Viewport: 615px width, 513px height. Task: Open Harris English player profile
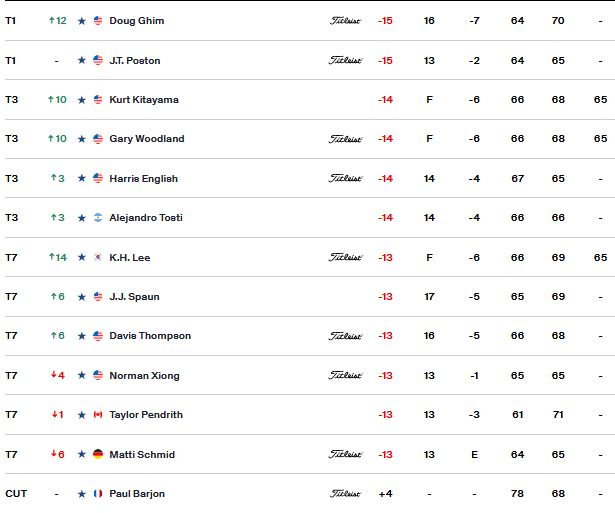144,179
